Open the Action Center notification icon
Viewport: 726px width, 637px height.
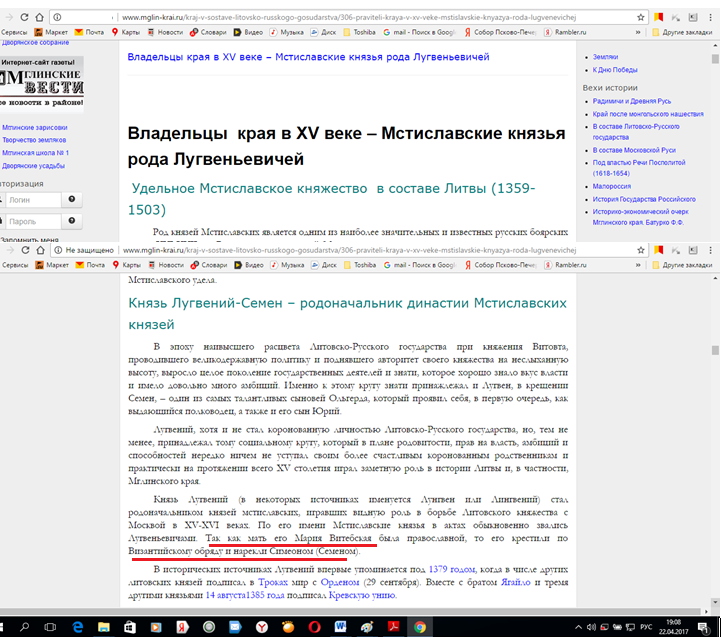point(704,627)
